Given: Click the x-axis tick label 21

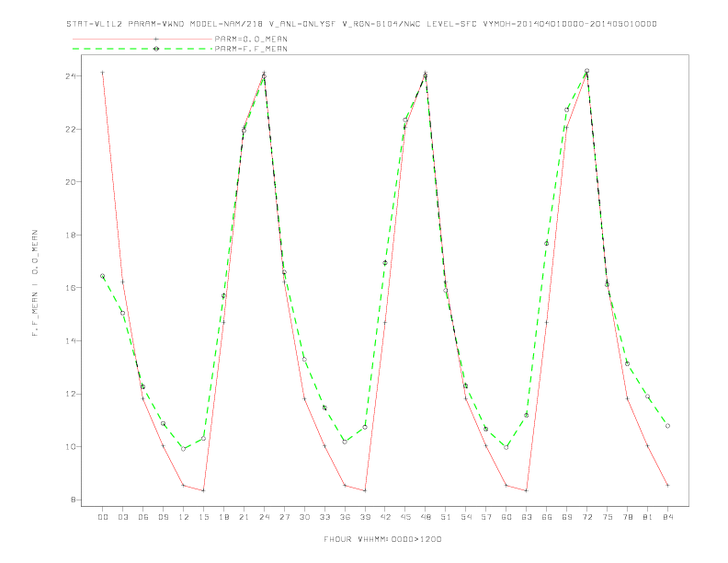Looking at the screenshot, I should click(244, 517).
